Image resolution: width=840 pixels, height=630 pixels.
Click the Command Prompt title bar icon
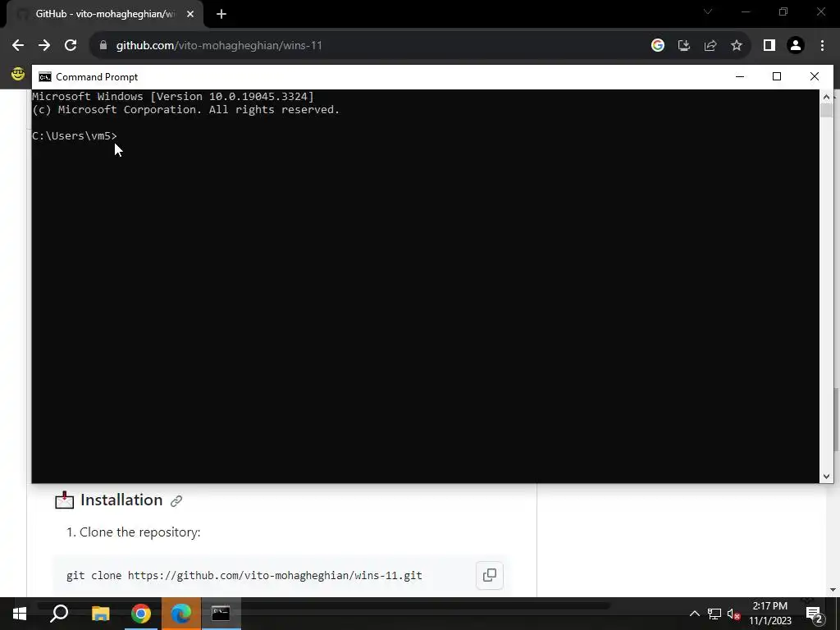pyautogui.click(x=45, y=77)
